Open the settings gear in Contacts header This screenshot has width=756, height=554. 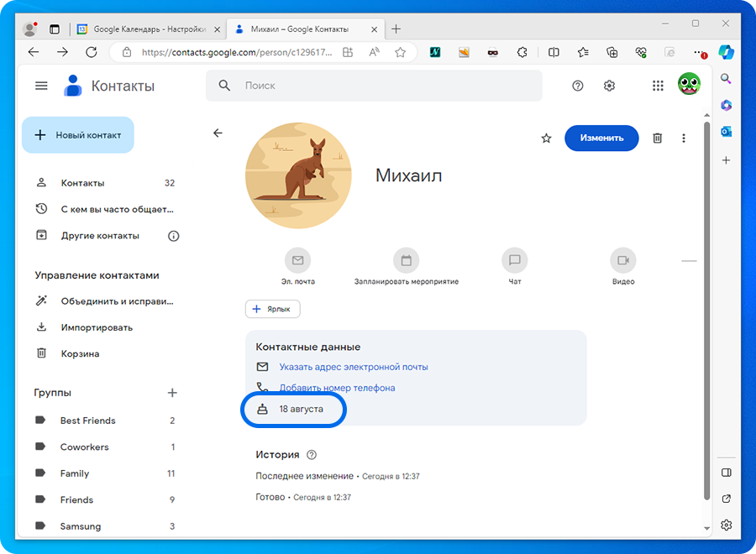click(610, 86)
